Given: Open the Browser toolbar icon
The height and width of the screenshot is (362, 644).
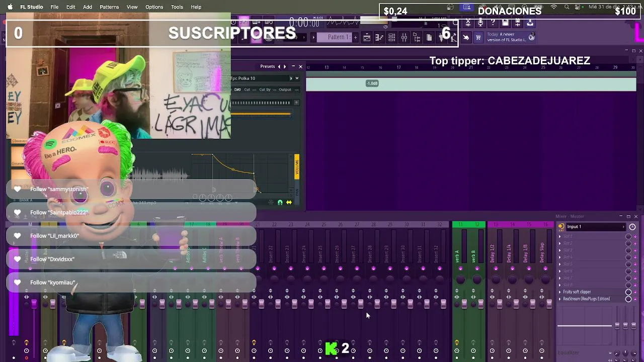Looking at the screenshot, I should [x=417, y=37].
